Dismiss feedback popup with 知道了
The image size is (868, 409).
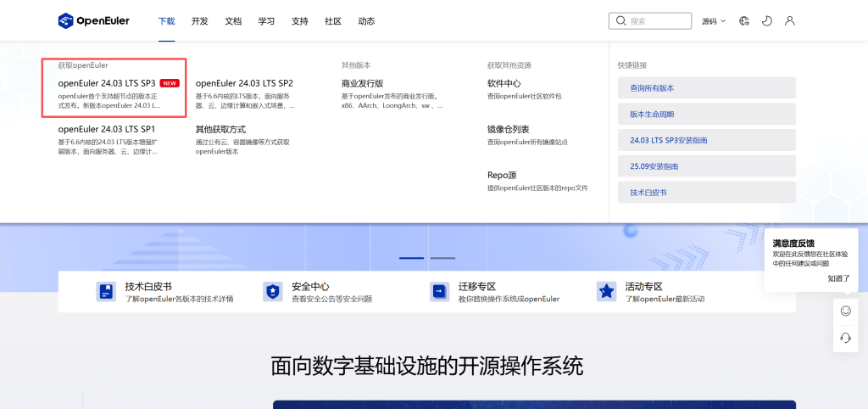pos(837,277)
